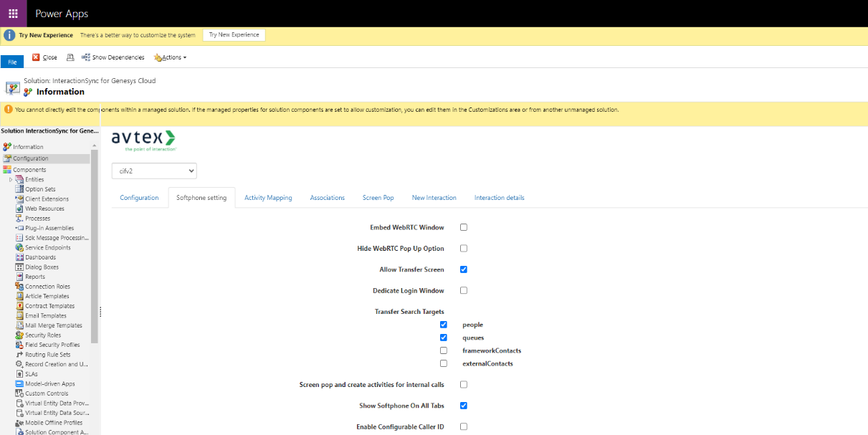Click the Processes icon
The image size is (868, 435).
tap(19, 219)
